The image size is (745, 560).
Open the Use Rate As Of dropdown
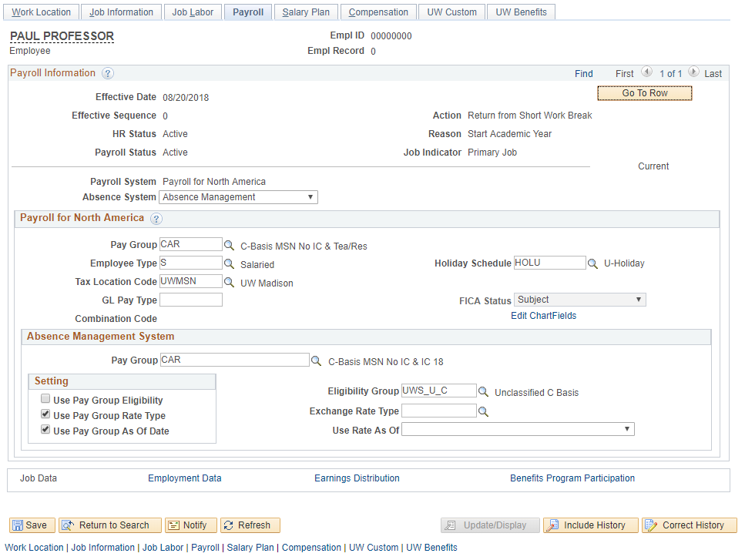518,429
